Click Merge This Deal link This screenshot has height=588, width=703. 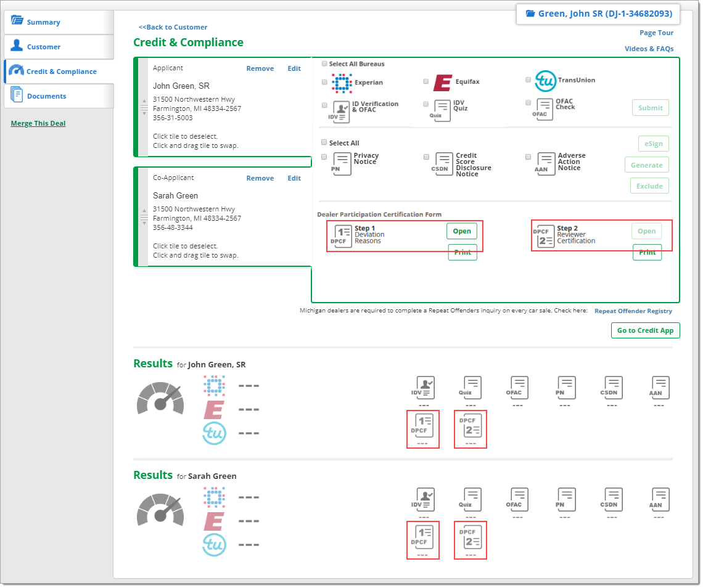coord(38,123)
